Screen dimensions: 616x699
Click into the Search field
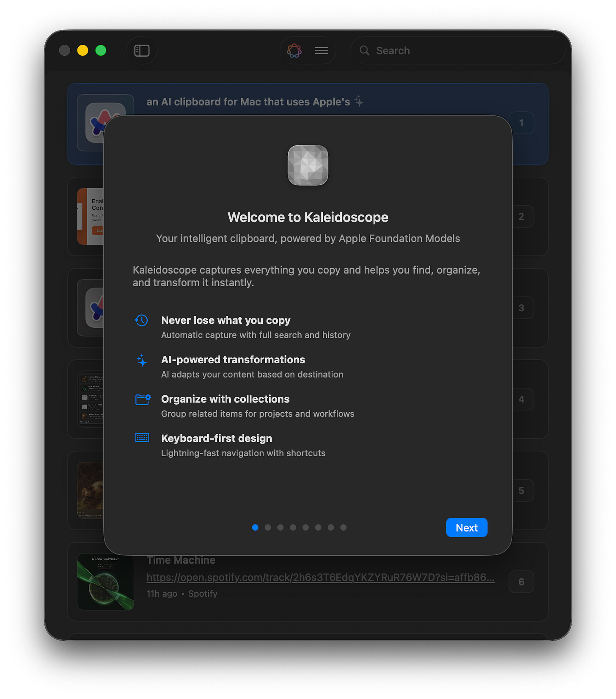[x=458, y=51]
